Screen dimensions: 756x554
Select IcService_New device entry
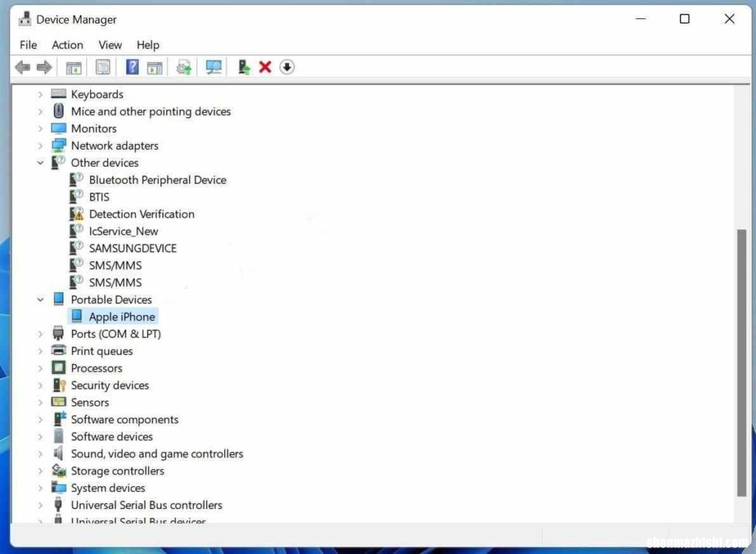(123, 231)
